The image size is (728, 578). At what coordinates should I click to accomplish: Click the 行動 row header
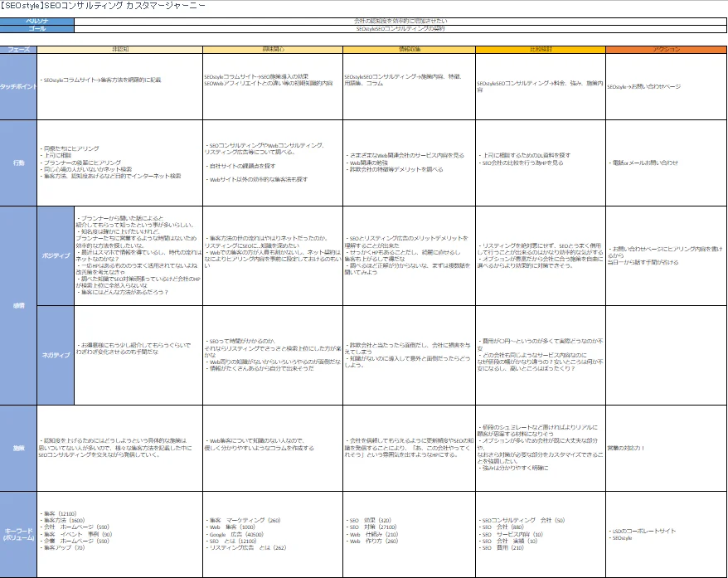pos(19,163)
